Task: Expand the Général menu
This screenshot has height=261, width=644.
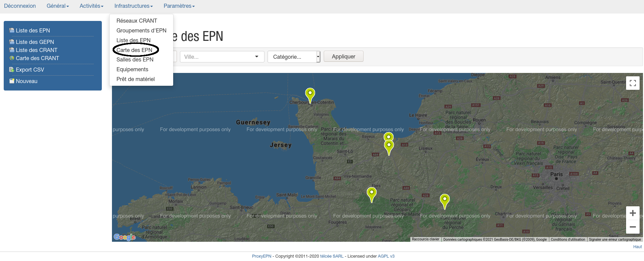Action: (57, 6)
